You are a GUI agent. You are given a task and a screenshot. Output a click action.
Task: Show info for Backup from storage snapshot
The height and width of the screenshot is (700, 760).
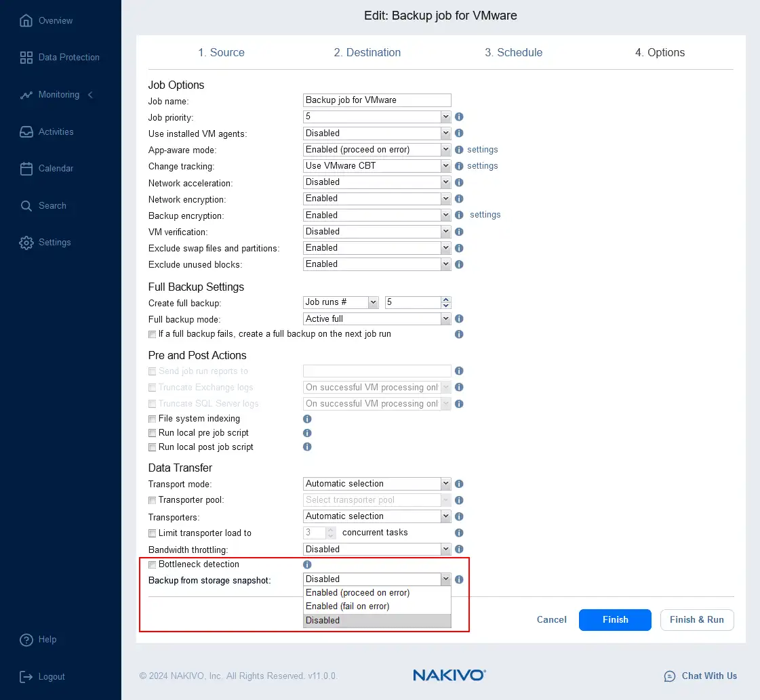[x=459, y=579]
